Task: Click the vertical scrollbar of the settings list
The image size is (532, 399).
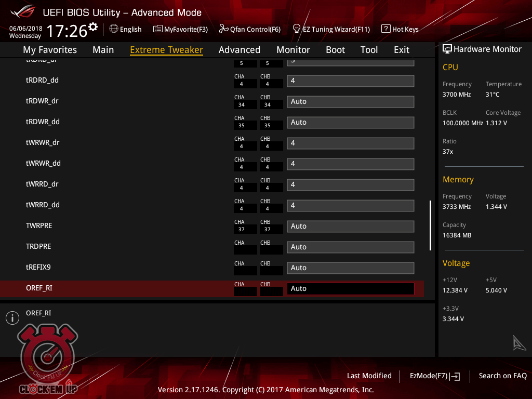Action: (430, 225)
